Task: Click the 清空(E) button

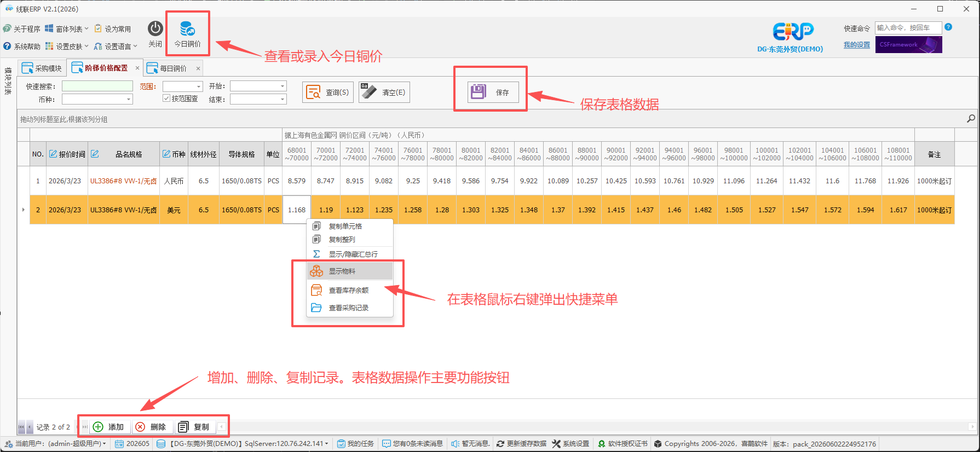Action: pyautogui.click(x=384, y=92)
